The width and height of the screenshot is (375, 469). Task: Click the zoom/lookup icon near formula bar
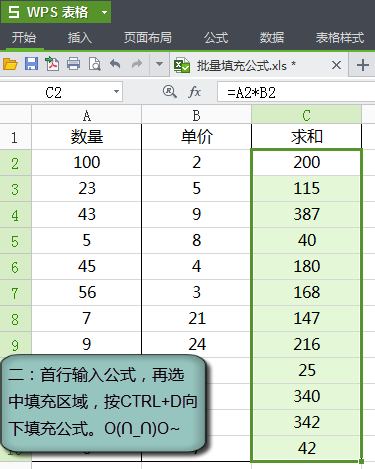170,91
